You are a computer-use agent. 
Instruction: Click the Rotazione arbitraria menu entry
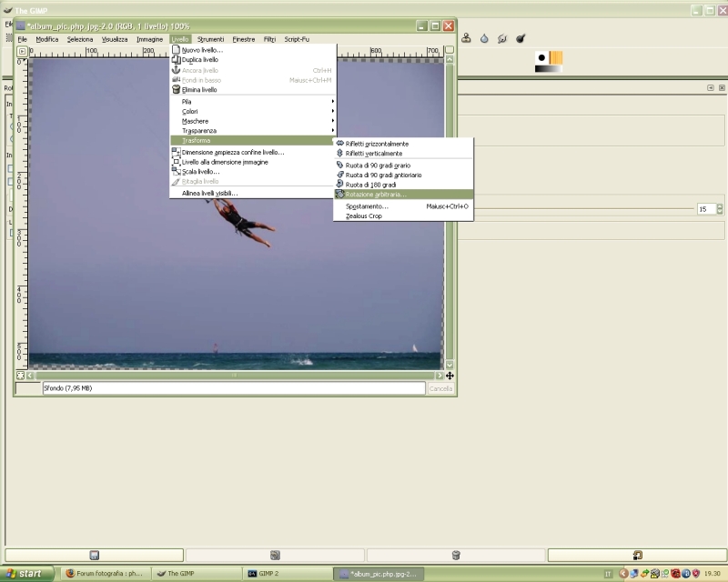(376, 194)
